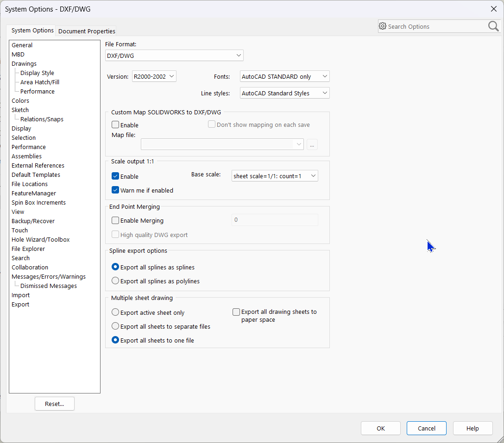Toggle Warn me if enabled checkbox
Screen dimensions: 504x443
point(115,190)
